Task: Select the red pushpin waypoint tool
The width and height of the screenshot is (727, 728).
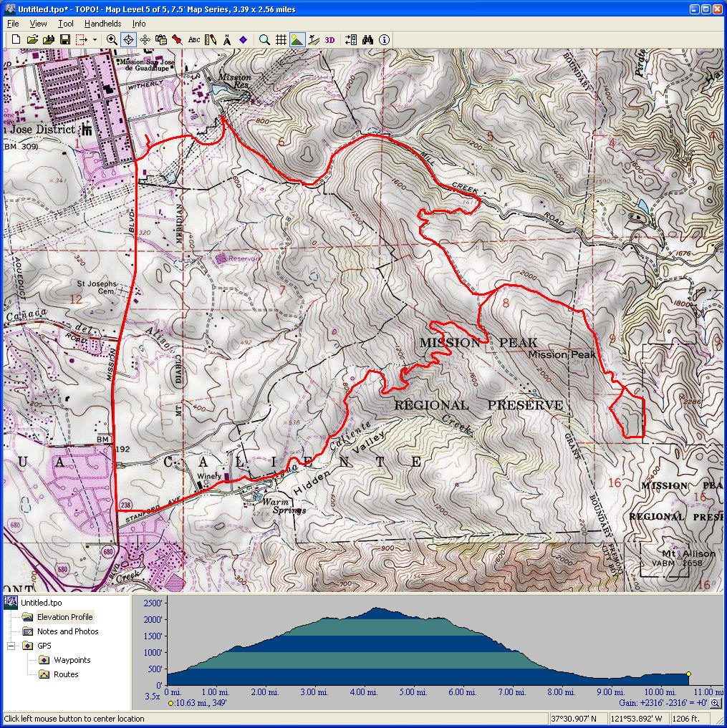Action: pyautogui.click(x=177, y=39)
